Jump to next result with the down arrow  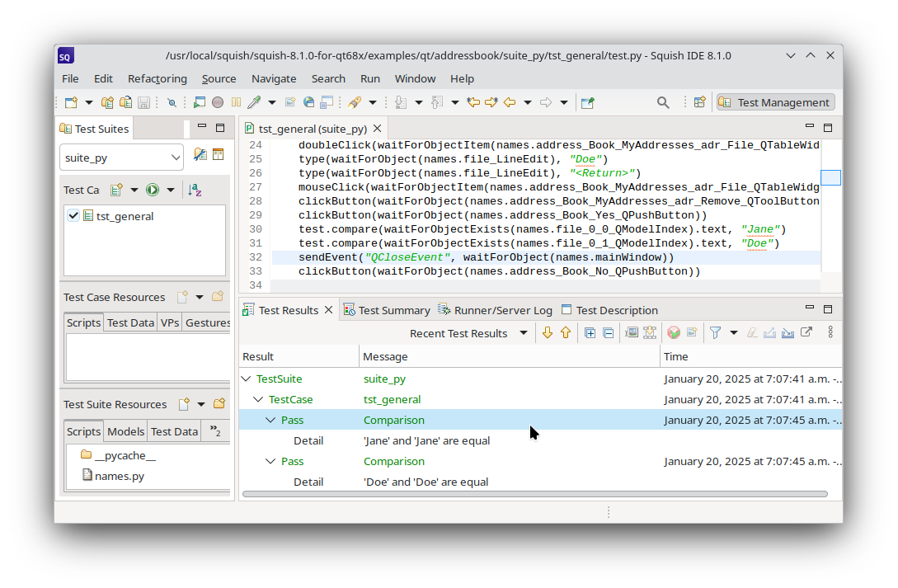click(x=548, y=332)
